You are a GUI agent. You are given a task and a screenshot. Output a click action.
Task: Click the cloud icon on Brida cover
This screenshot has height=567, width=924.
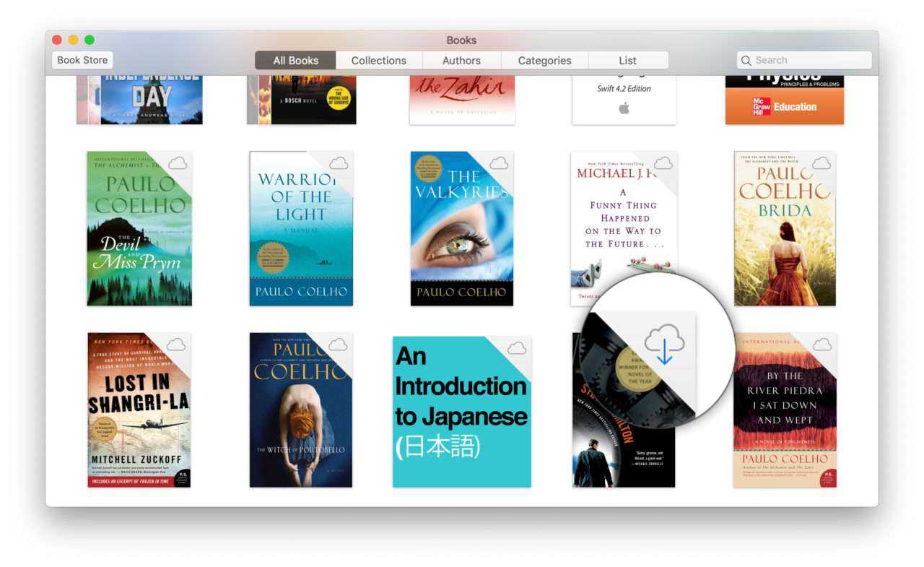tap(822, 163)
